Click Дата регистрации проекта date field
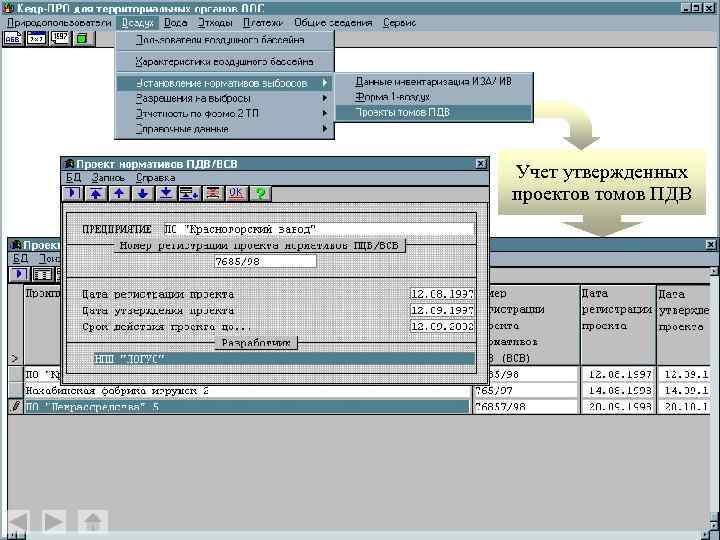Screen dimensions: 720x540 click(442, 294)
